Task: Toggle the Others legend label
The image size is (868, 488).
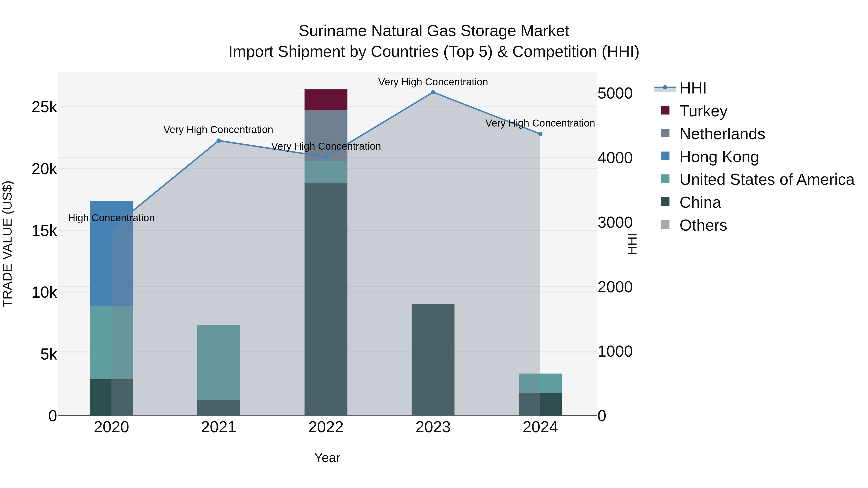Action: pyautogui.click(x=703, y=225)
